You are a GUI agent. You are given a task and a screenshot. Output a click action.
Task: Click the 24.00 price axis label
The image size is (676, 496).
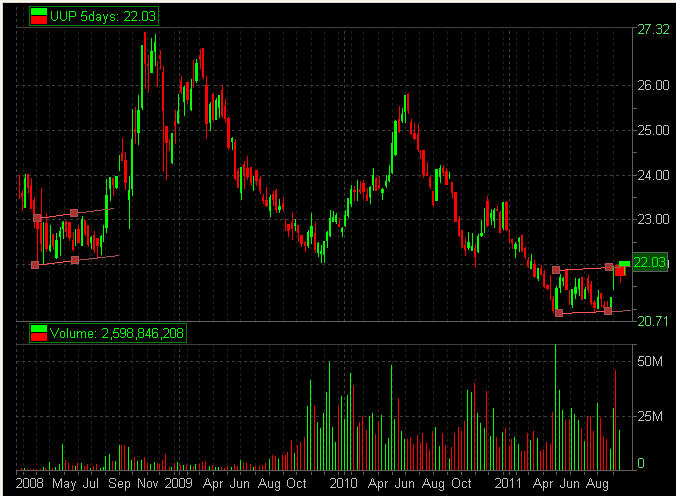[653, 175]
